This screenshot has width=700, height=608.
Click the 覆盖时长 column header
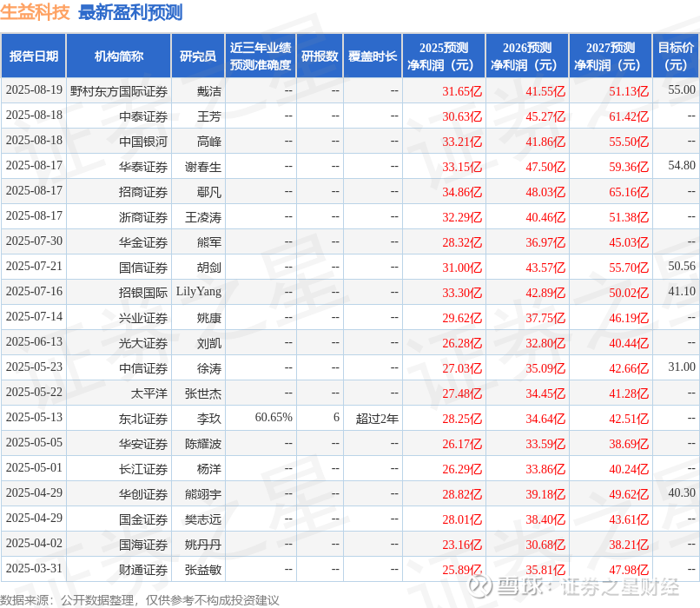tap(373, 56)
